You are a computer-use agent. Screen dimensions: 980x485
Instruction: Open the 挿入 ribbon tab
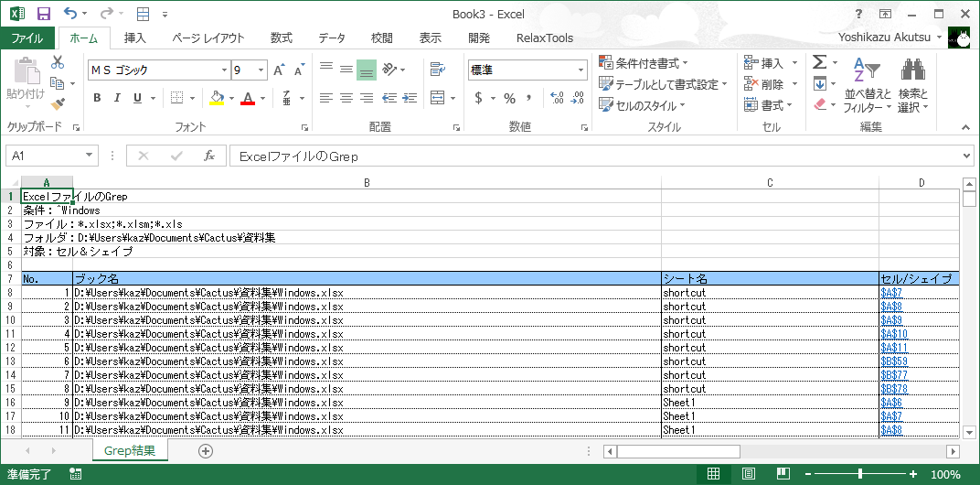pyautogui.click(x=135, y=38)
